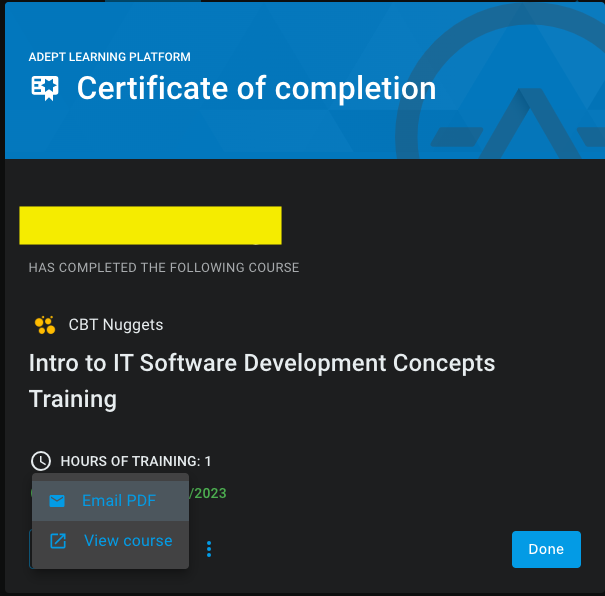Viewport: 605px width, 596px height.
Task: Click the envelope icon for Email PDF
Action: (57, 501)
